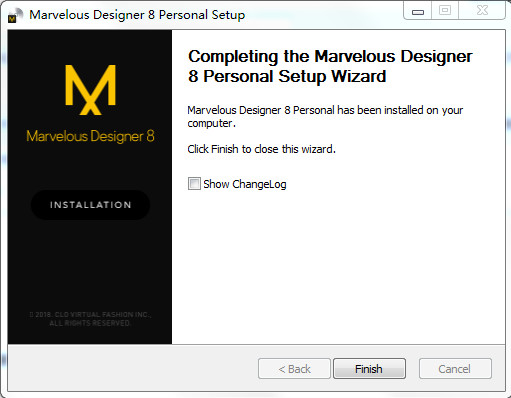Viewport: 511px width, 398px height.
Task: Click the "ALL RIGHTS RESERVED" copyright text
Action: tap(90, 323)
